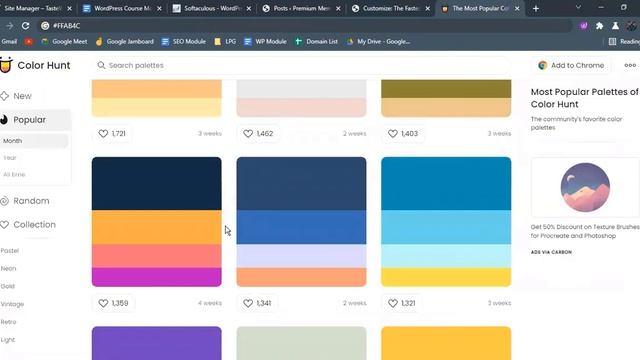The height and width of the screenshot is (360, 640).
Task: Open the tab search dropdown chevron
Action: (x=578, y=7)
